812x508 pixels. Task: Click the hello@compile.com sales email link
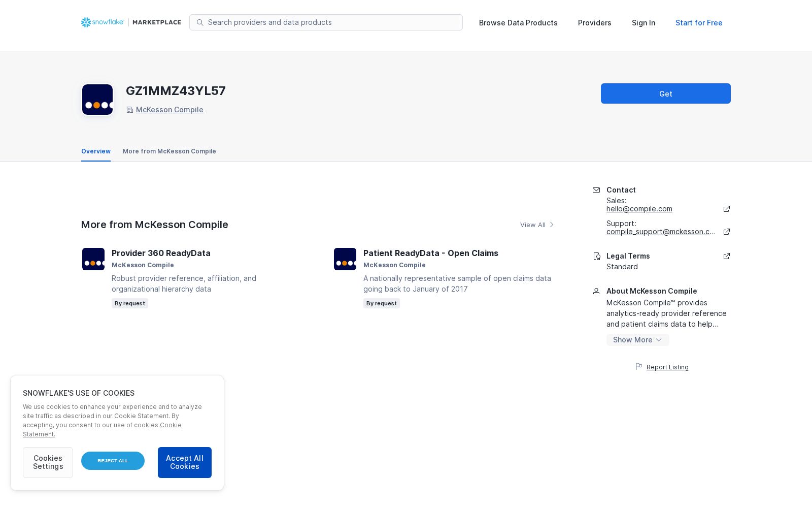[639, 209]
